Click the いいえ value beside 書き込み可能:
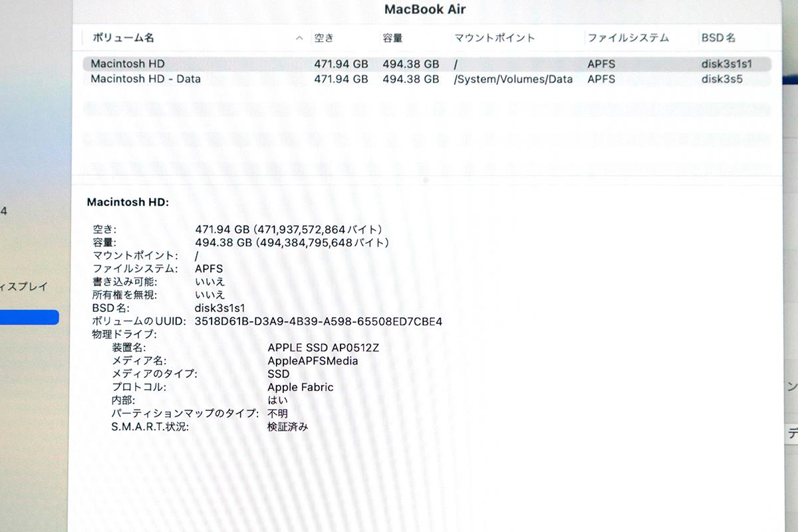The height and width of the screenshot is (532, 798). [x=210, y=282]
